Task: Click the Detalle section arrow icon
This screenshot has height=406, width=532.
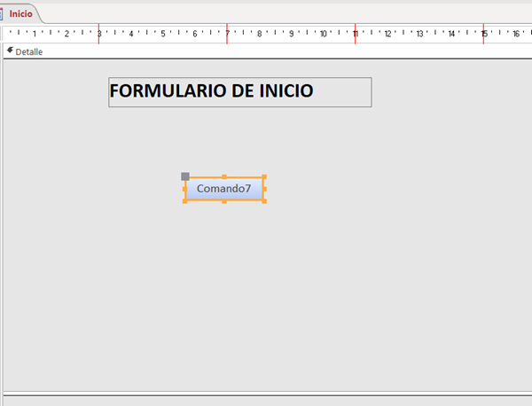Action: pyautogui.click(x=10, y=51)
